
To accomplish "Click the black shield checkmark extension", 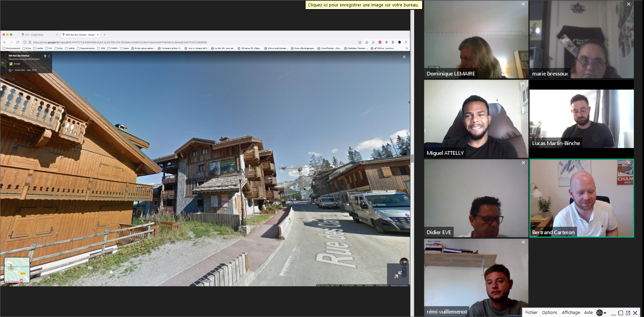I will click(x=400, y=42).
